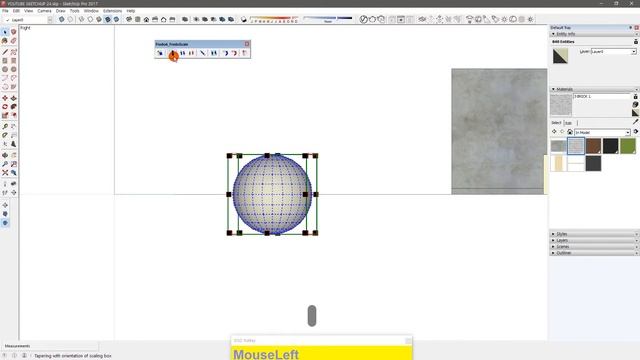
Task: Click the FredoScale tapering tool icon
Action: (173, 53)
